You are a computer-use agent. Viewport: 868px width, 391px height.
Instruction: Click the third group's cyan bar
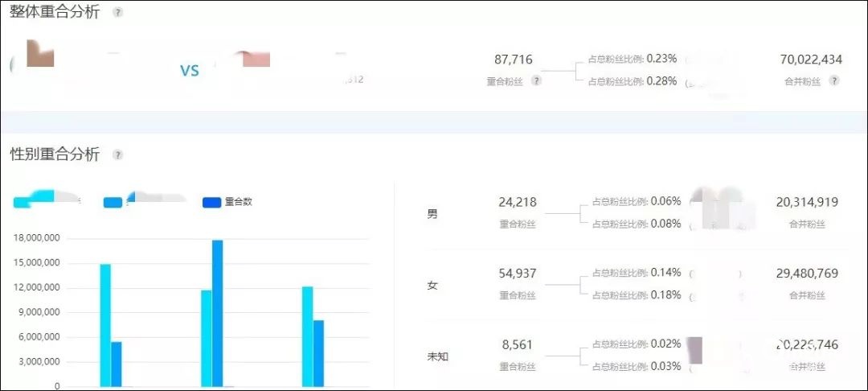308,336
